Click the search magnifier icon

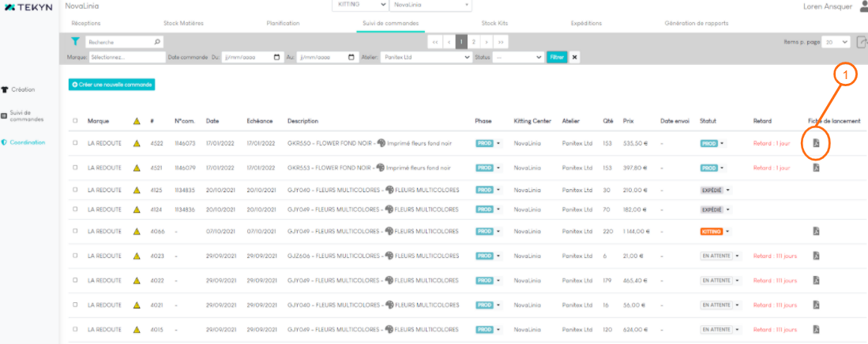click(x=157, y=41)
